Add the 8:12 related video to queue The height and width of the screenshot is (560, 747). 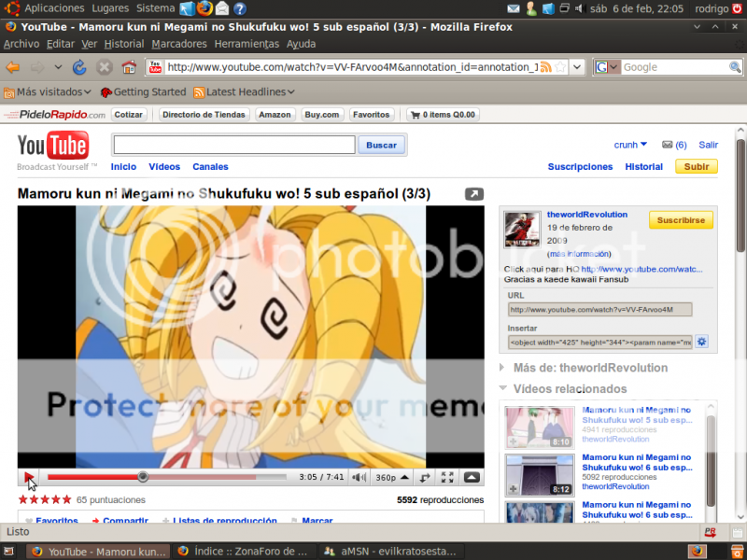pos(513,489)
